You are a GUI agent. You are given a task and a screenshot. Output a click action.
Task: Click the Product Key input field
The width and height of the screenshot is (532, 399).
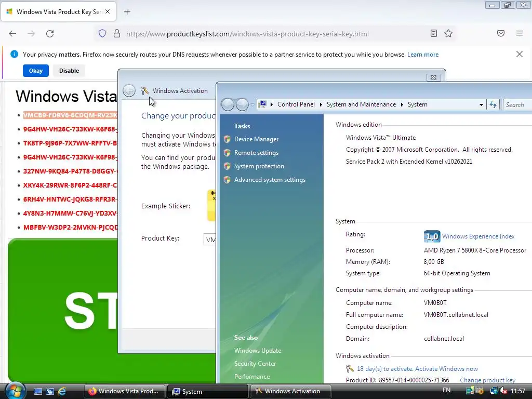210,240
